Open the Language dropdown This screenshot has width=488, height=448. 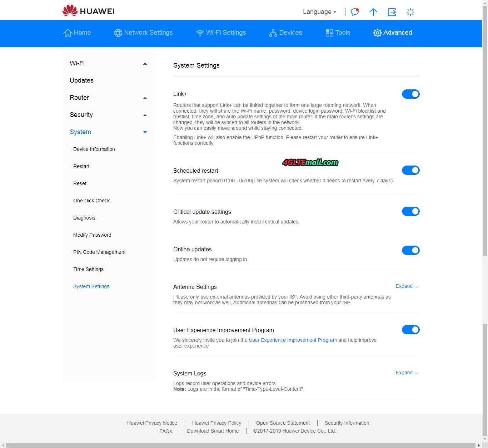pos(319,12)
